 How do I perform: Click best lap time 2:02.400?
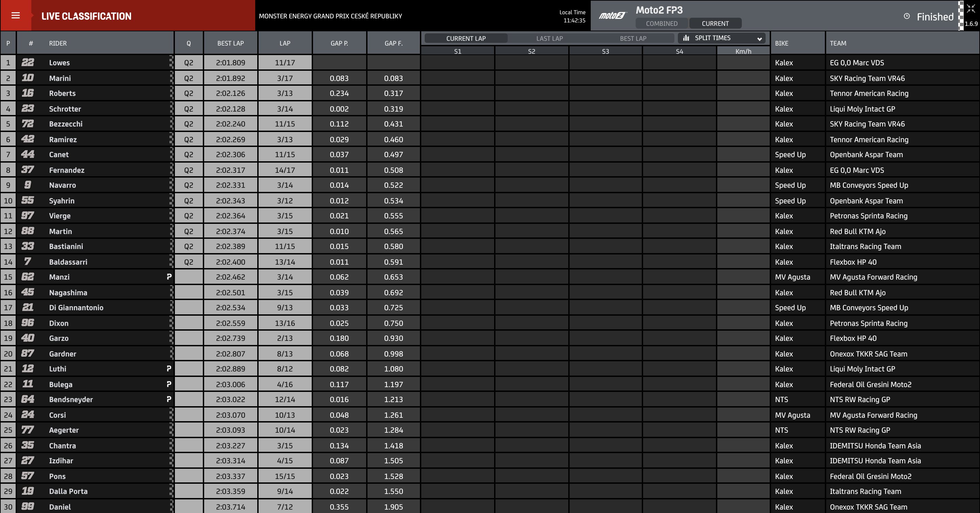[x=231, y=262]
